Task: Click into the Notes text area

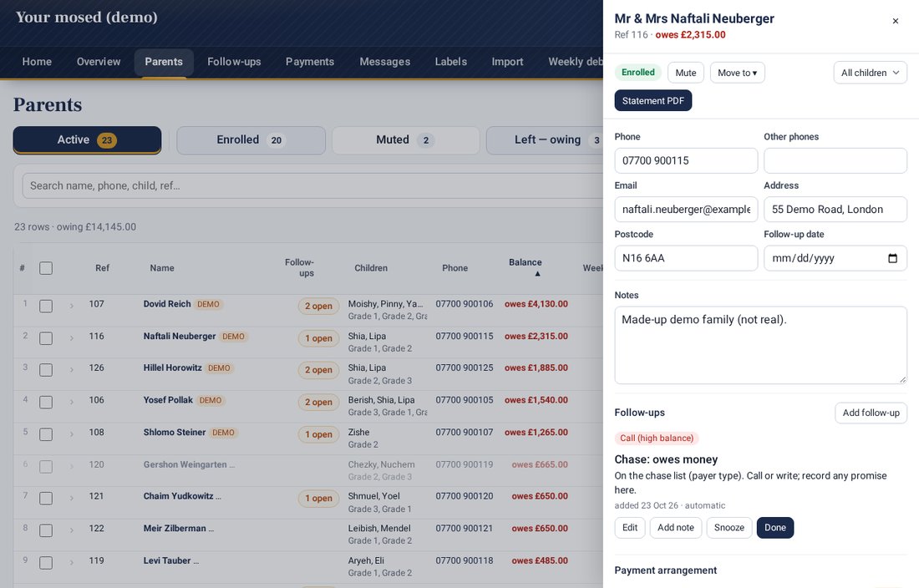Action: 761,345
